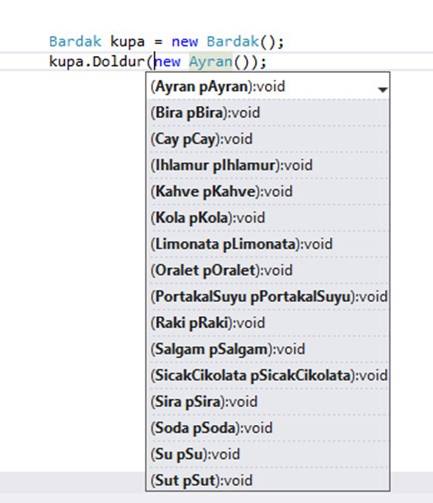Pick the Sut pSut overload
The width and height of the screenshot is (433, 503).
click(x=268, y=481)
